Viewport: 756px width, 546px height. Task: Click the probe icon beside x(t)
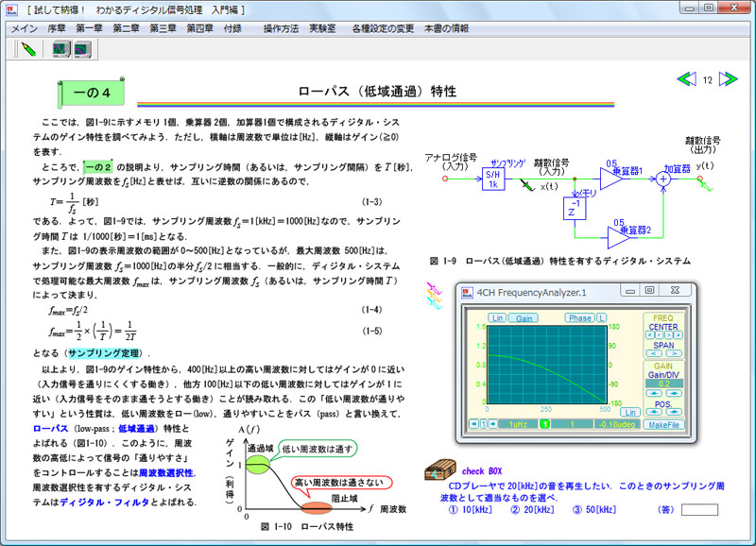527,185
